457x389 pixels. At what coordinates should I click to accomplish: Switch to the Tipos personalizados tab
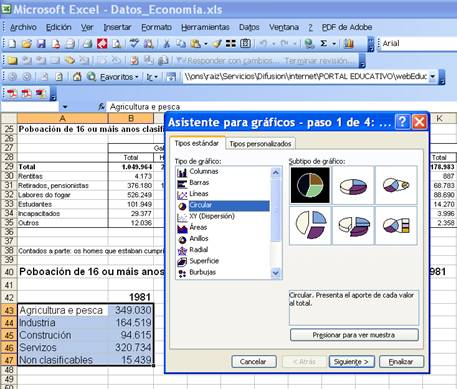coord(260,144)
